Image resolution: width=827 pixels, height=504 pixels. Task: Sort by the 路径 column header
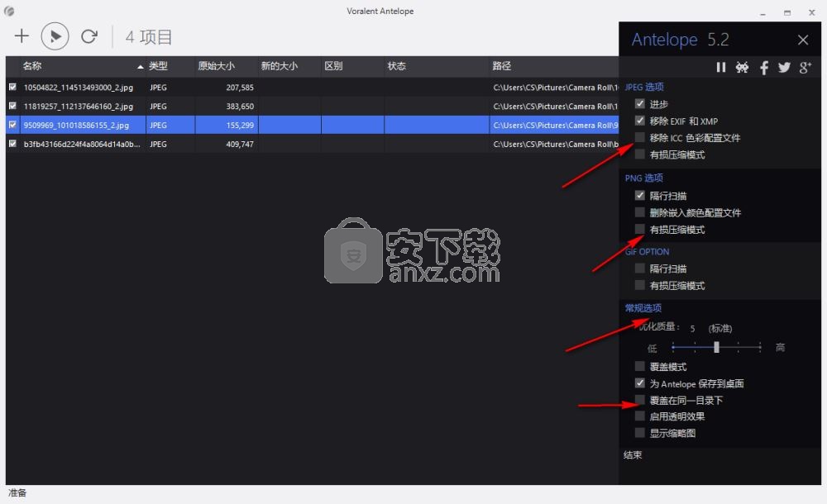(x=502, y=66)
